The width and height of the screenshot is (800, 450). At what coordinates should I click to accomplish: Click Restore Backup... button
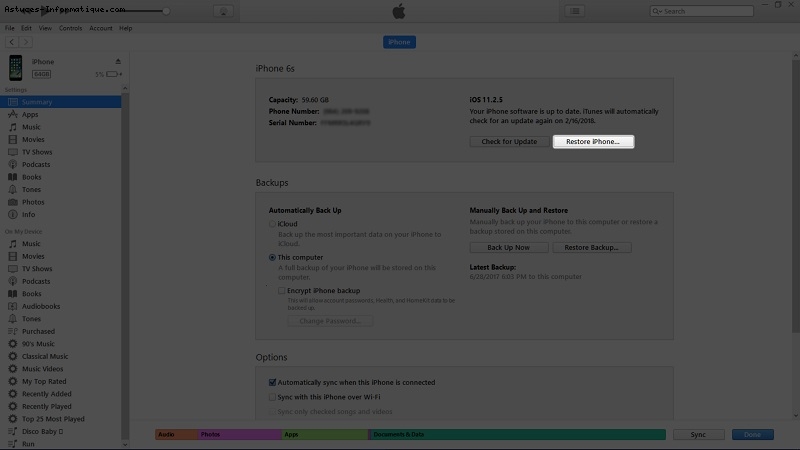(592, 247)
